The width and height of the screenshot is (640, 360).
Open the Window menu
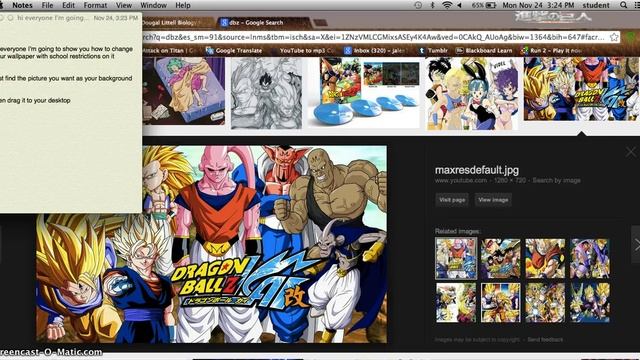[x=153, y=5]
